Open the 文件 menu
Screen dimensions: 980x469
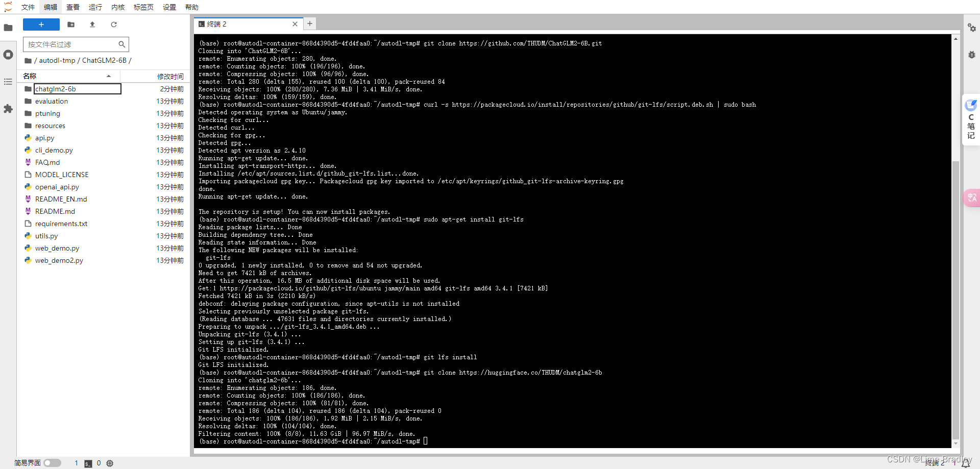tap(28, 7)
